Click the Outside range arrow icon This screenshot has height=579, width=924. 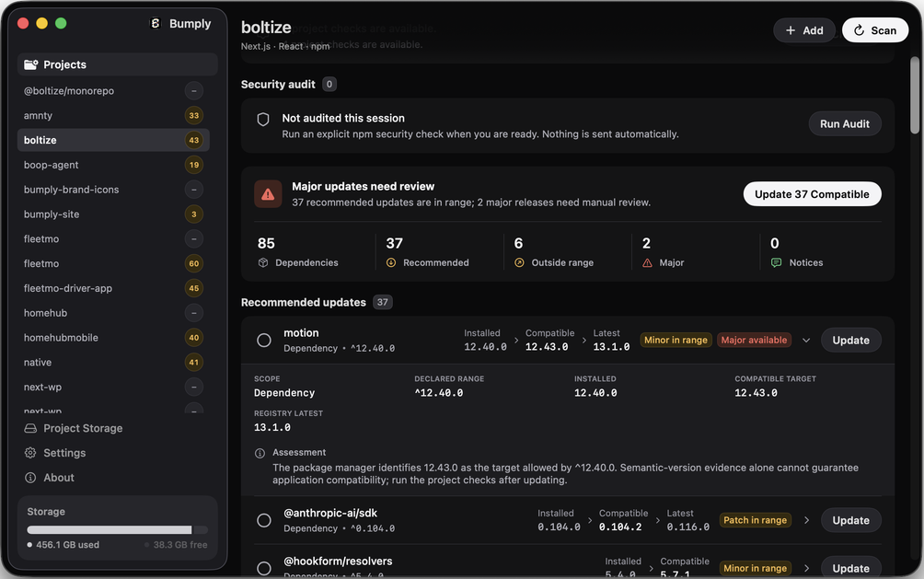coord(519,262)
